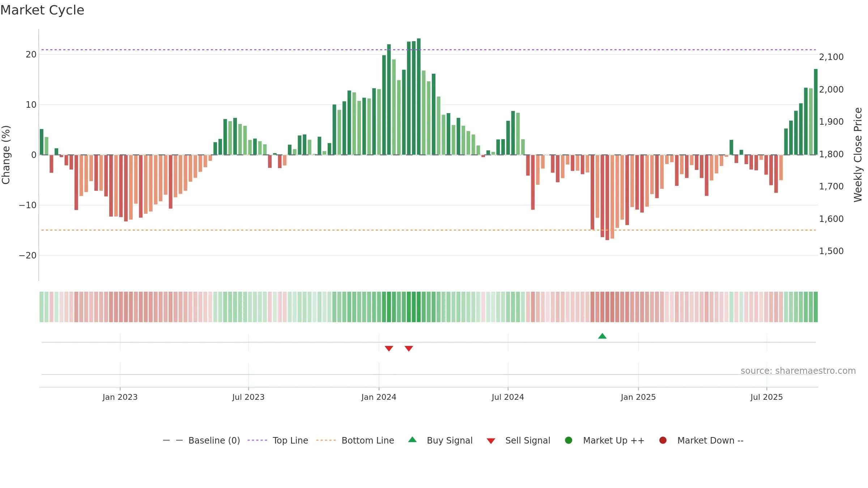Viewport: 868px width, 488px height.
Task: Click the source: sharemaestro.com text
Action: pyautogui.click(x=798, y=371)
